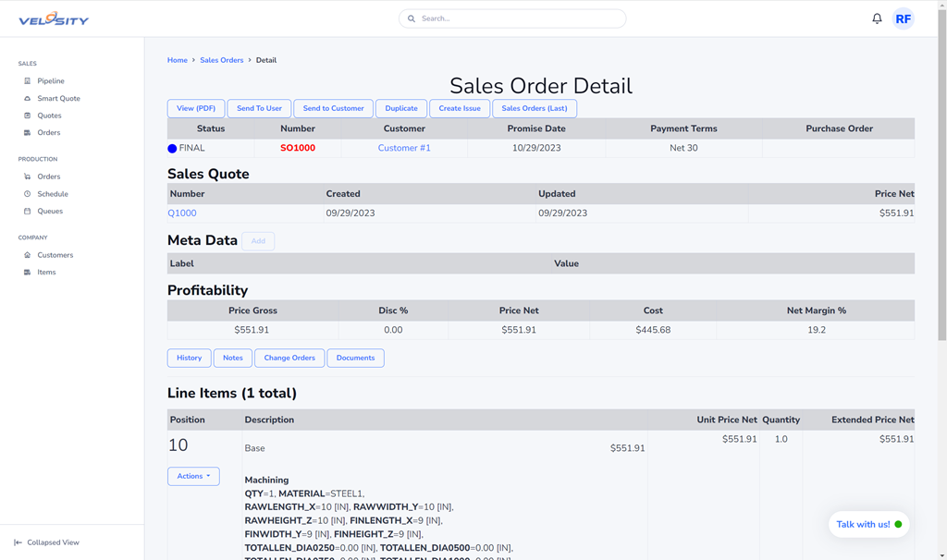Open Smart Quote in sidebar
The image size is (947, 560).
pyautogui.click(x=58, y=99)
